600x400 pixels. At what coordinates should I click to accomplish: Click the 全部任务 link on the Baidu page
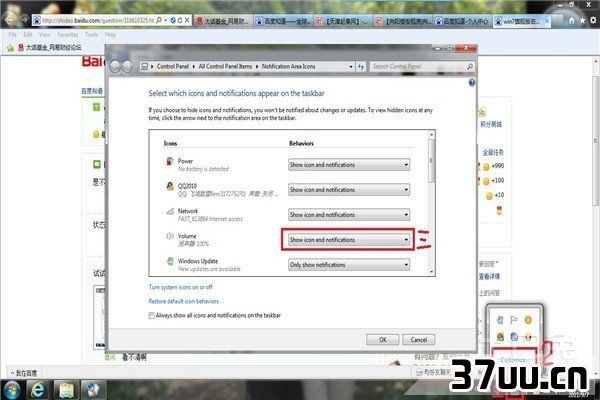pos(493,152)
